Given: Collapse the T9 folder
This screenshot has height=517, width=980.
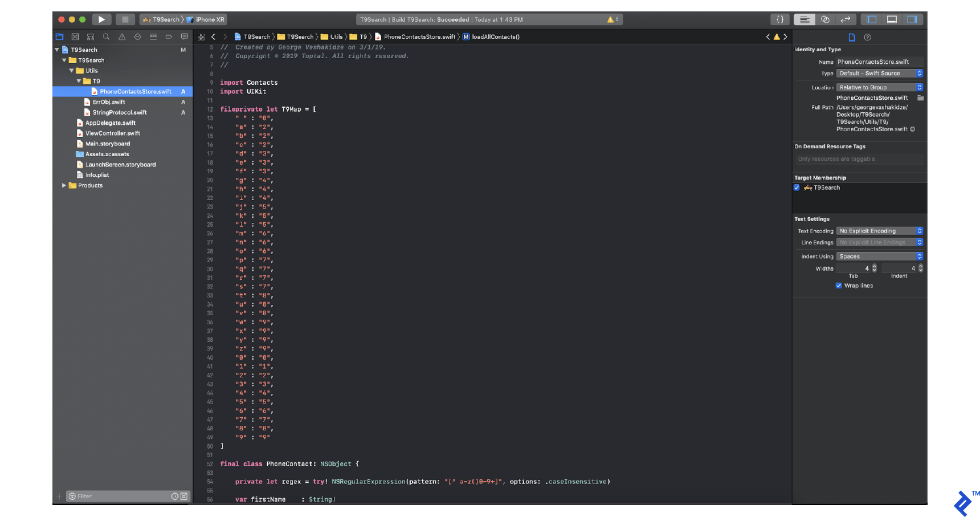Looking at the screenshot, I should [79, 81].
